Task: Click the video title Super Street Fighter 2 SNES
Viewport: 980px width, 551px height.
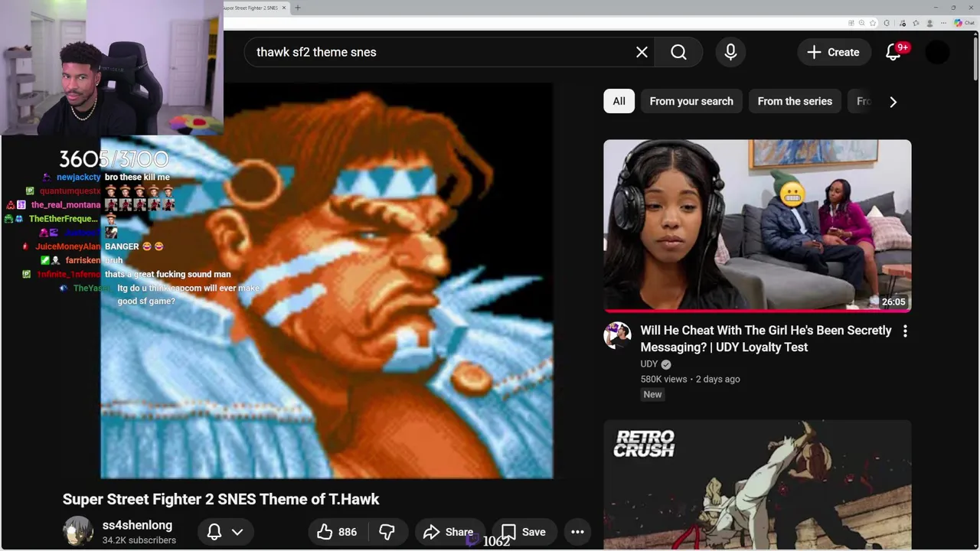Action: coord(221,499)
